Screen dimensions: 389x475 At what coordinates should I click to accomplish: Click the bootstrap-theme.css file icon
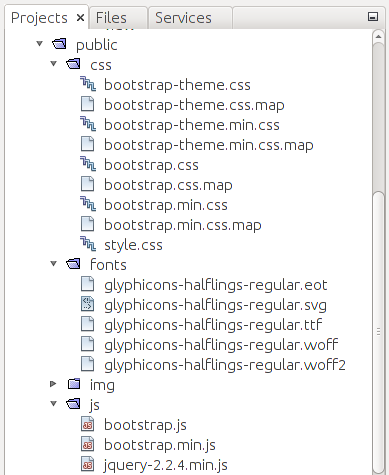[x=88, y=84]
